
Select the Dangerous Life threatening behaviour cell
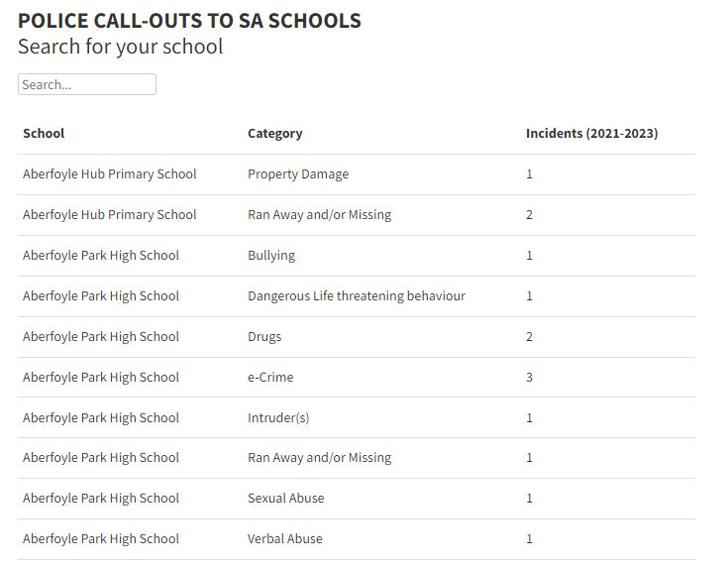[x=357, y=295]
